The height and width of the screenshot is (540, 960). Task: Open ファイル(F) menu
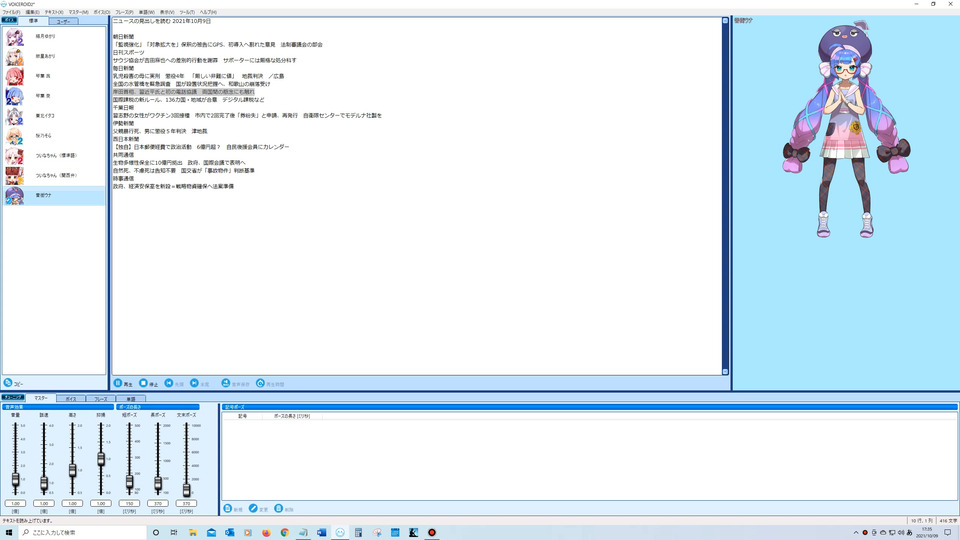click(x=12, y=12)
